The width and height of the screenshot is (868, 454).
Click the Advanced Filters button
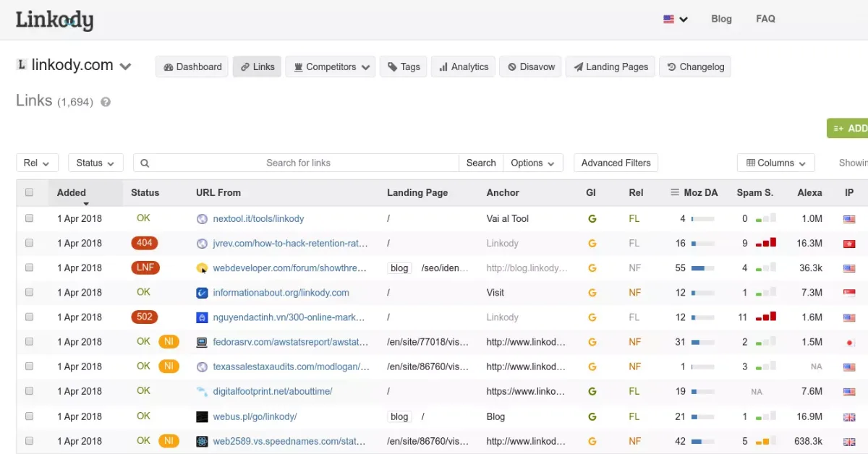616,163
